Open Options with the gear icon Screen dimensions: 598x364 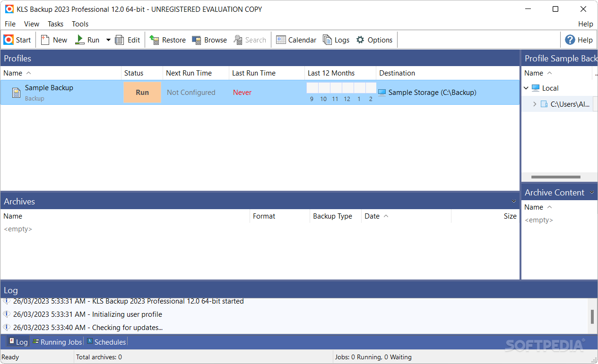[374, 40]
